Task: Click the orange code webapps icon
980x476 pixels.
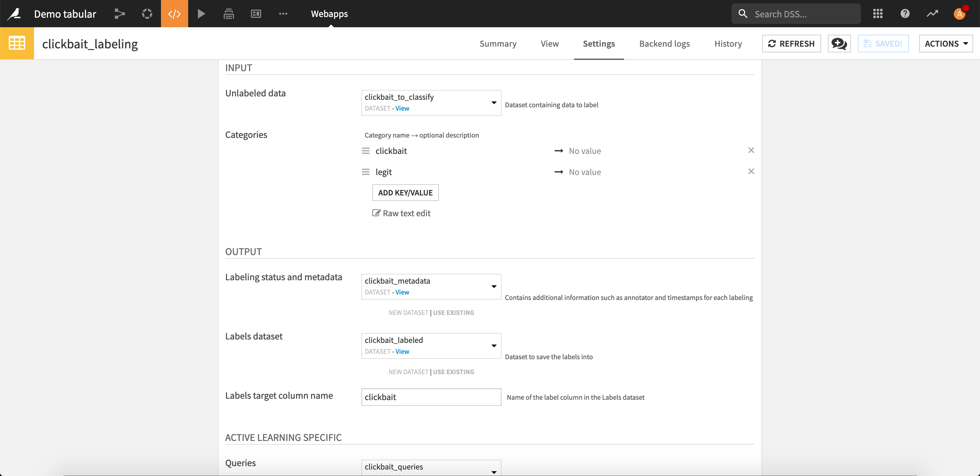Action: (174, 14)
